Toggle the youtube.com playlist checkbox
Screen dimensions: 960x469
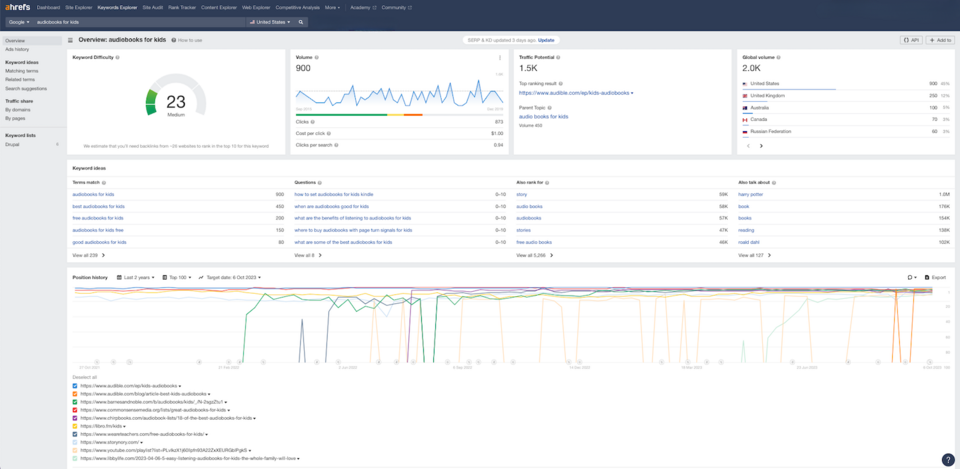click(75, 449)
